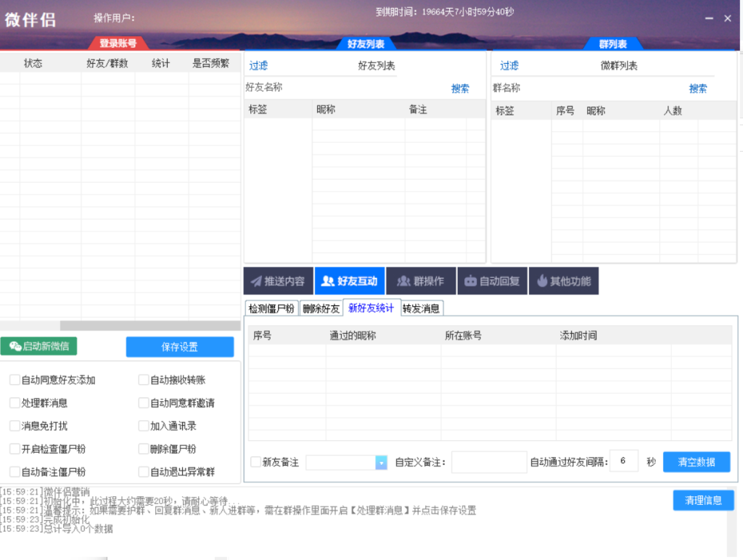743x560 pixels.
Task: Switch to the 转发消息 tab
Action: [422, 308]
